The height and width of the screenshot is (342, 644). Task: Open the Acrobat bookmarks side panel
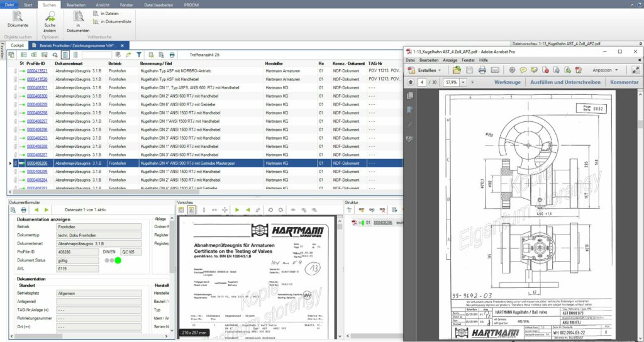pyautogui.click(x=410, y=109)
